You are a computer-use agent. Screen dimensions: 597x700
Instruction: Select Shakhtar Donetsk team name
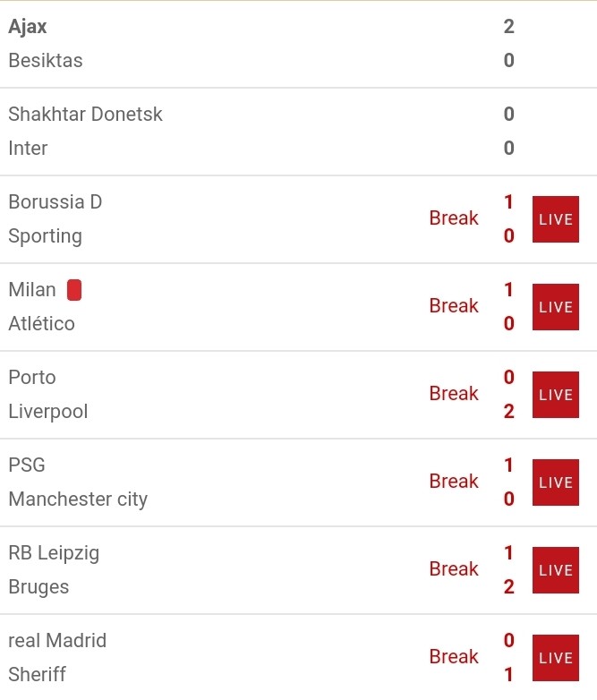(85, 114)
